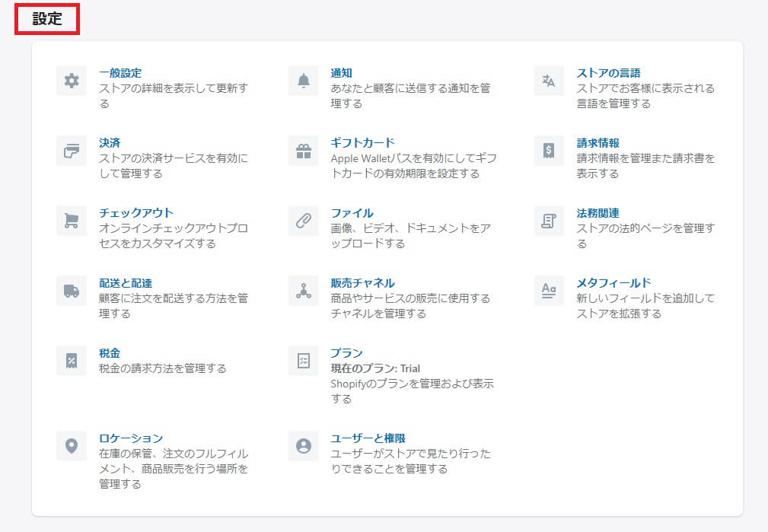The image size is (768, 532).
Task: Click the translation icon for ストアの言語
Action: (x=549, y=81)
